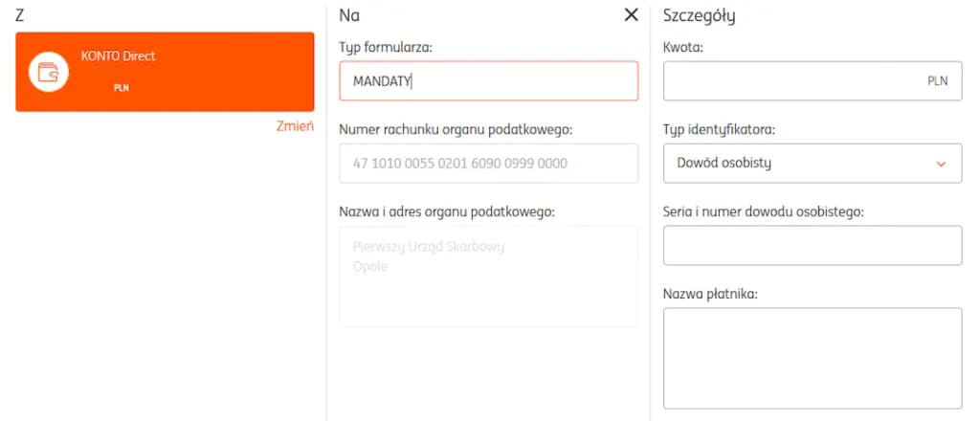Click the PLN currency suffix in Kwota field

[x=937, y=81]
